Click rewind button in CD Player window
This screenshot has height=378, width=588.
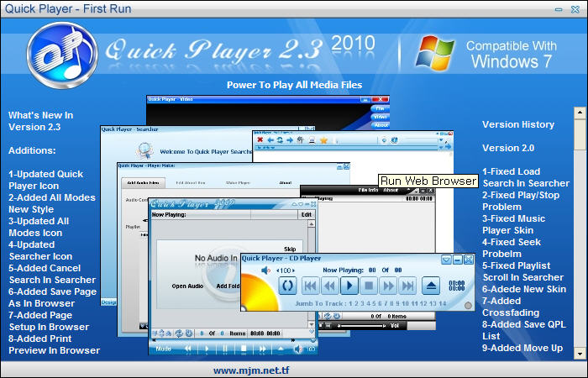click(x=329, y=286)
